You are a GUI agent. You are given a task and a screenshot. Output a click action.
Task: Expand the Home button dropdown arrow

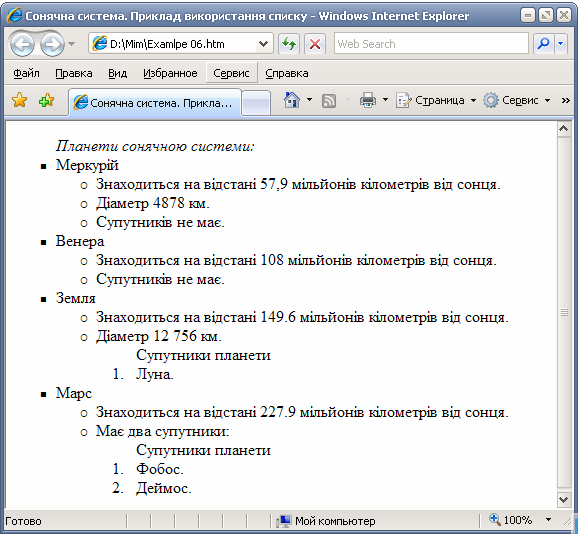point(309,100)
